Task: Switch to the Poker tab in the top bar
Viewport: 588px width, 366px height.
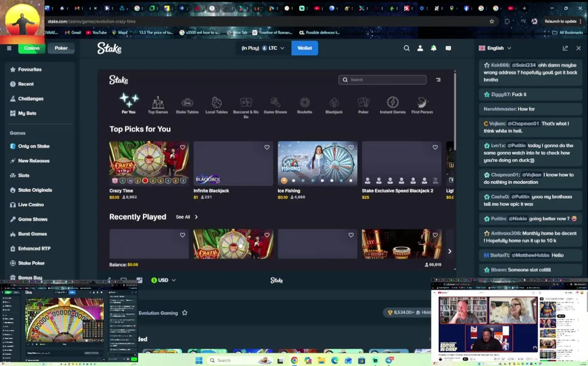Action: (x=61, y=48)
